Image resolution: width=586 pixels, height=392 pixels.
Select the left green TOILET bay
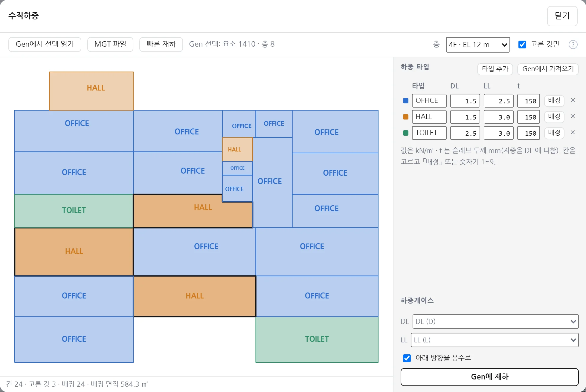pyautogui.click(x=74, y=211)
